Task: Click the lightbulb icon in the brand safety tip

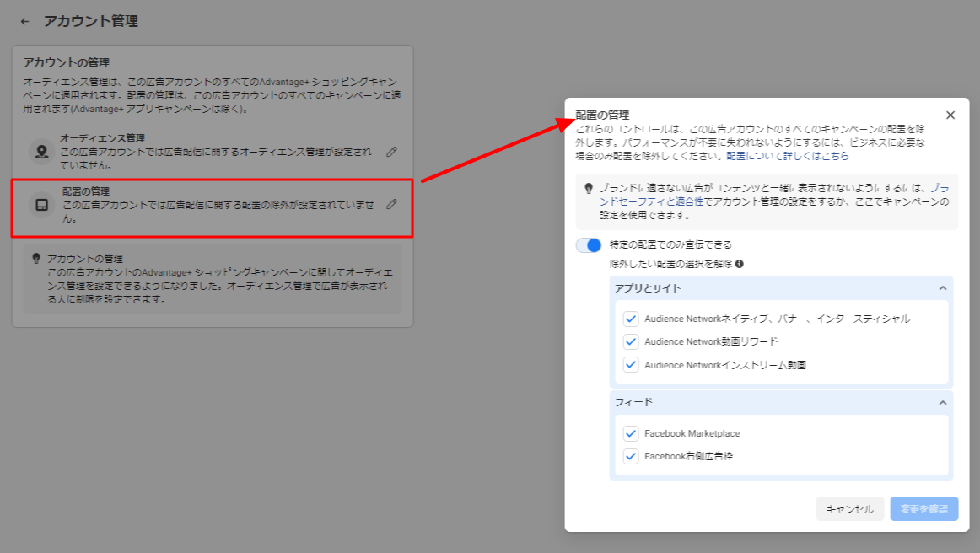Action: (x=588, y=189)
